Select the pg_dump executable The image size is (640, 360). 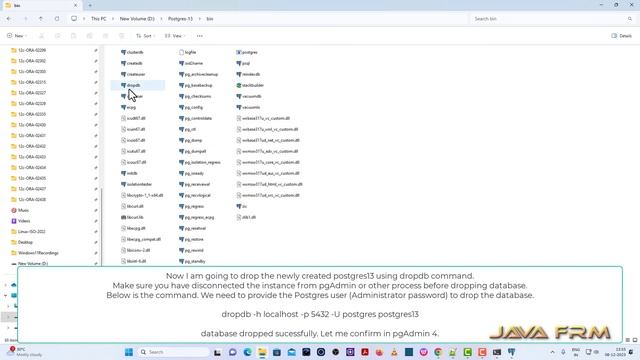click(191, 140)
